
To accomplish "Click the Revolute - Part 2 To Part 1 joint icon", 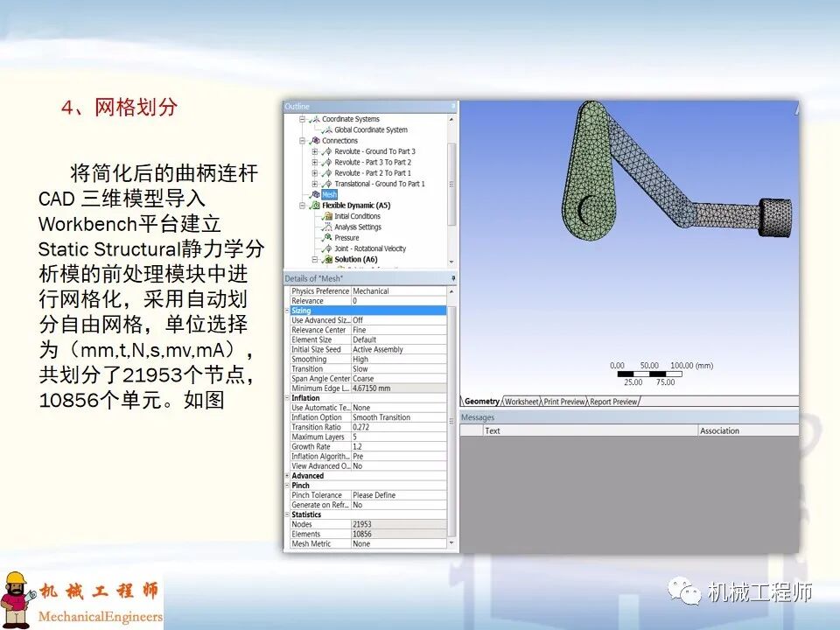I will [x=327, y=173].
